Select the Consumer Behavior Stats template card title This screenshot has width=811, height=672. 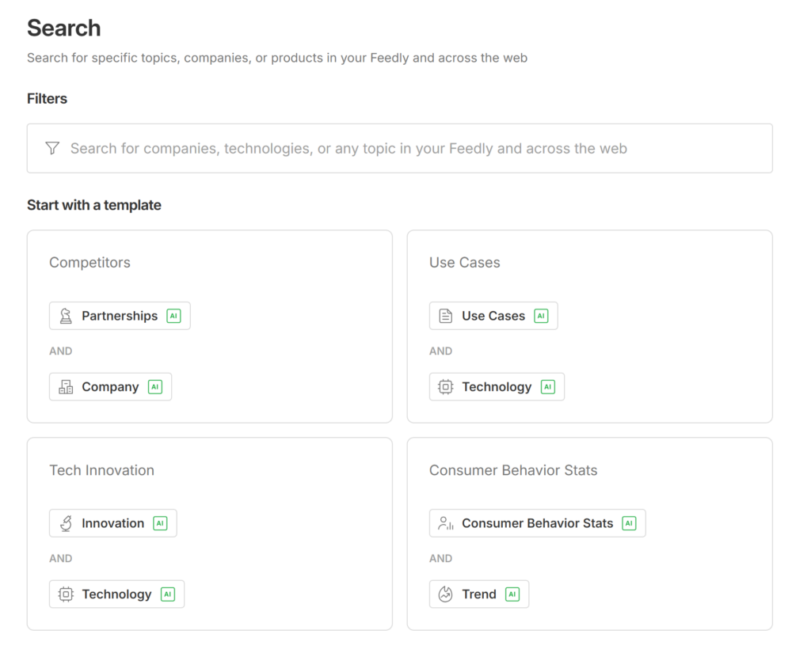click(513, 470)
